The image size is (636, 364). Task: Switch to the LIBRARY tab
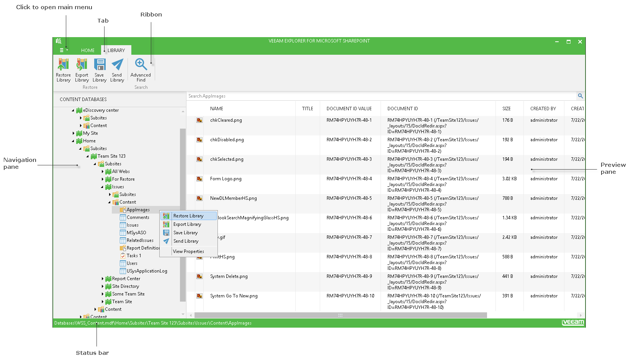coord(116,50)
